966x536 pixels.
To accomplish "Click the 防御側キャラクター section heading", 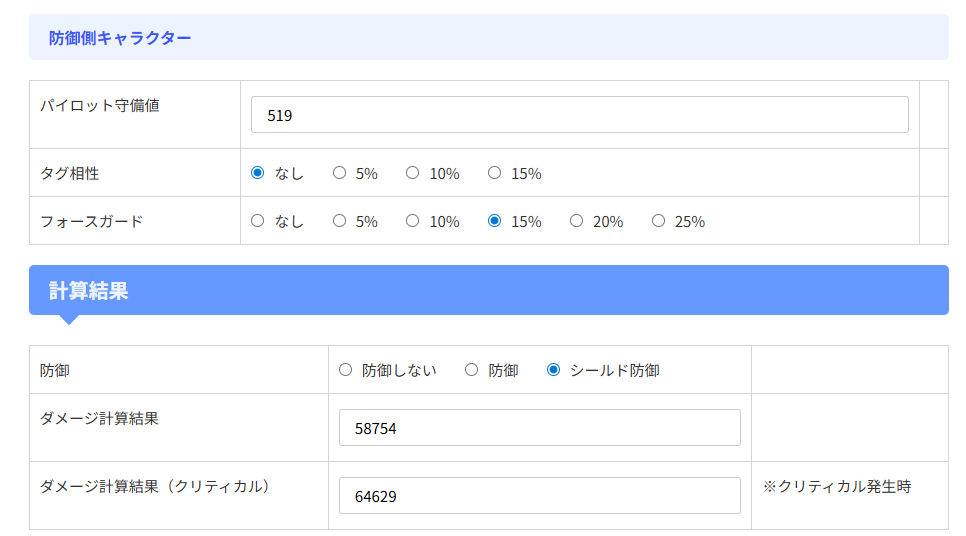I will (120, 38).
